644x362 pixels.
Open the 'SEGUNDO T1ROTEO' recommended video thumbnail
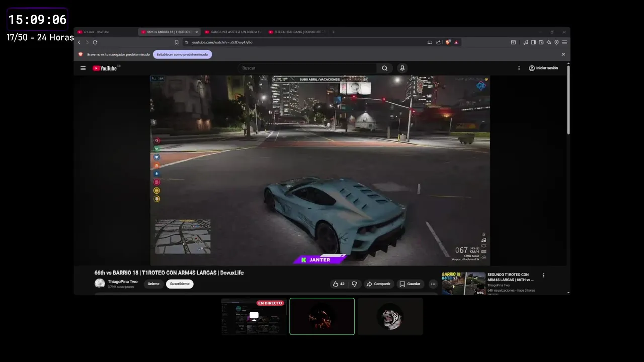463,283
